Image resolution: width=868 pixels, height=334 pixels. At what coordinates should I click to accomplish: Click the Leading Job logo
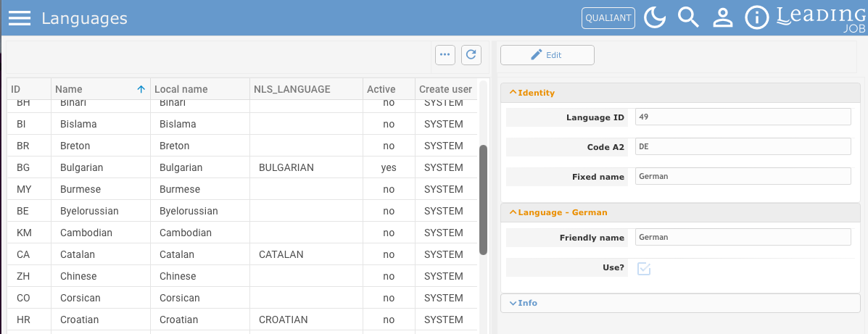pos(820,19)
